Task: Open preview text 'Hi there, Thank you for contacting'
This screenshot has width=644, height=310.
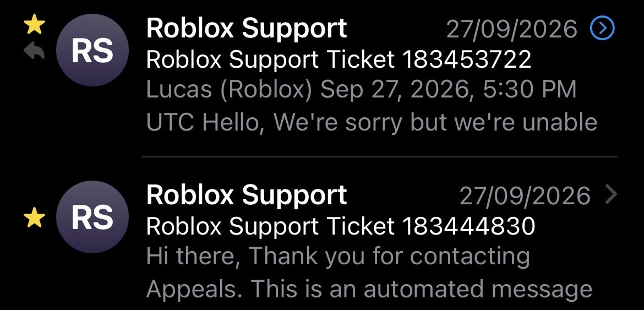Action: (x=337, y=256)
